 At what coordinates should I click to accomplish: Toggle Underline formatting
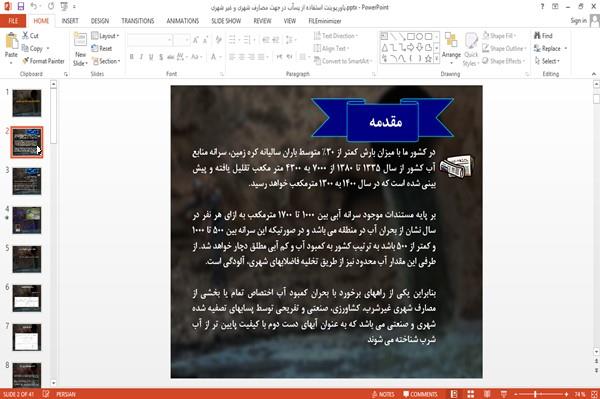click(151, 57)
